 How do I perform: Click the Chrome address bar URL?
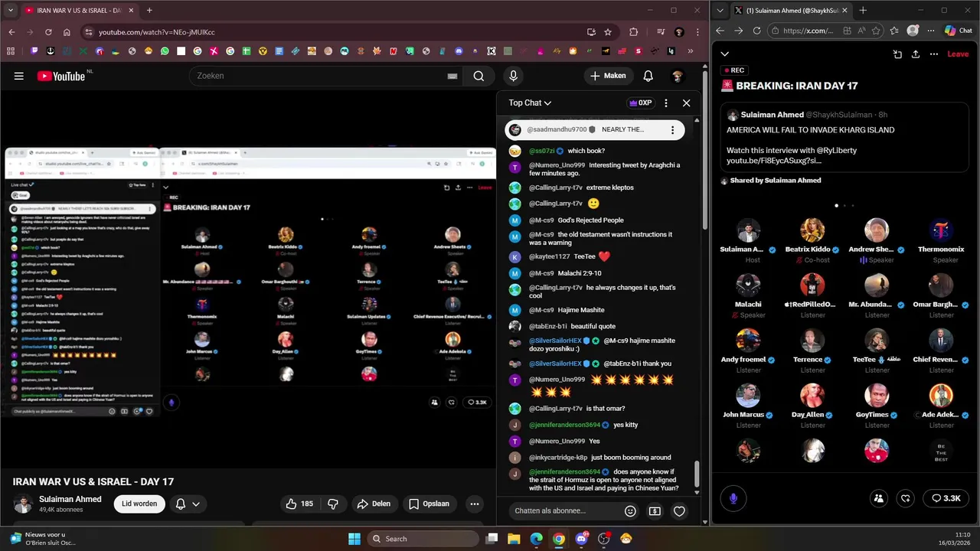tap(156, 32)
